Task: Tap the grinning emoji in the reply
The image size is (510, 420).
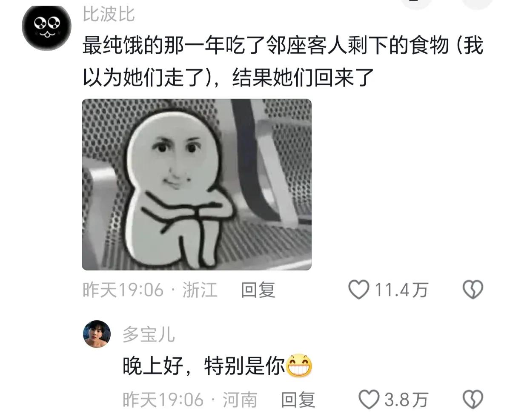Action: pyautogui.click(x=299, y=365)
